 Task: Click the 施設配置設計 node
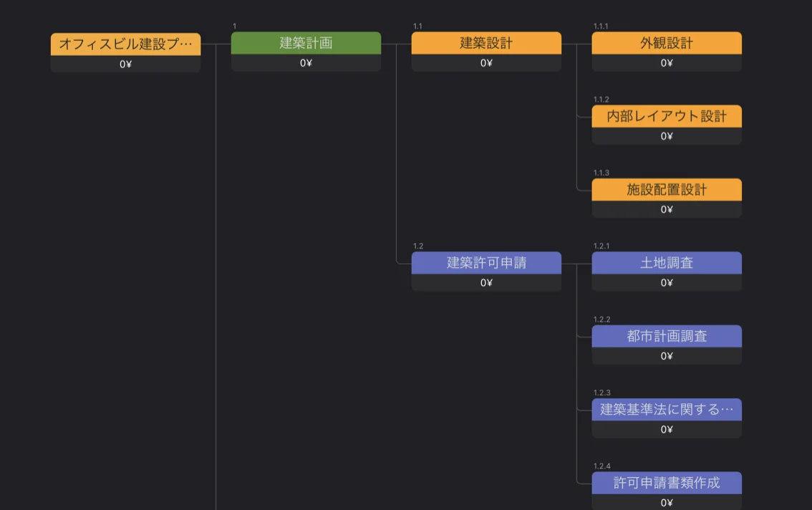667,190
